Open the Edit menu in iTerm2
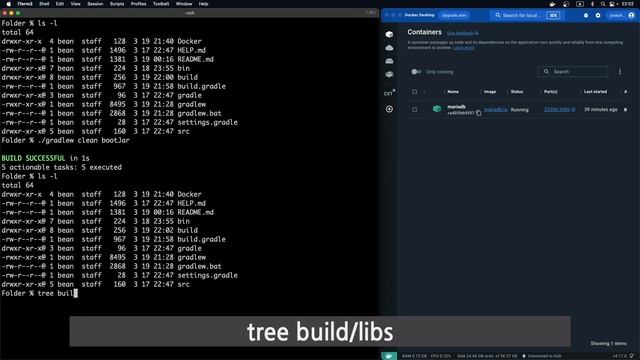Viewport: 640px width, 360px height. [x=60, y=4]
